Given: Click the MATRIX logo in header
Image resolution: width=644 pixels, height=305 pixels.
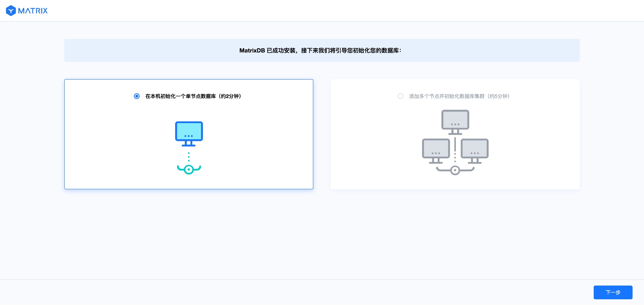Looking at the screenshot, I should [x=27, y=11].
